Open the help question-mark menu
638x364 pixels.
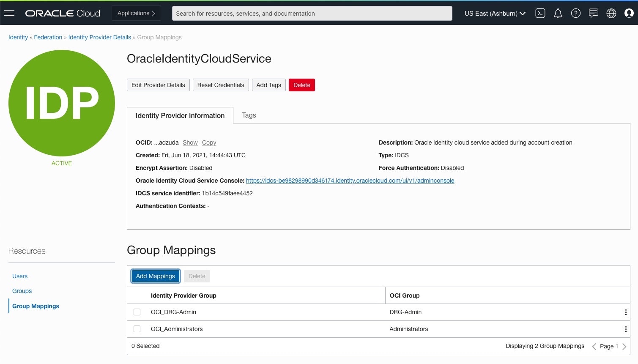(575, 14)
